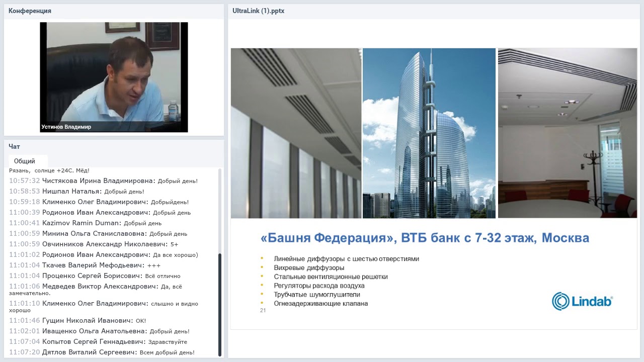Click Родионов's 'Да все хорошо)' message
The image size is (644, 362).
104,254
